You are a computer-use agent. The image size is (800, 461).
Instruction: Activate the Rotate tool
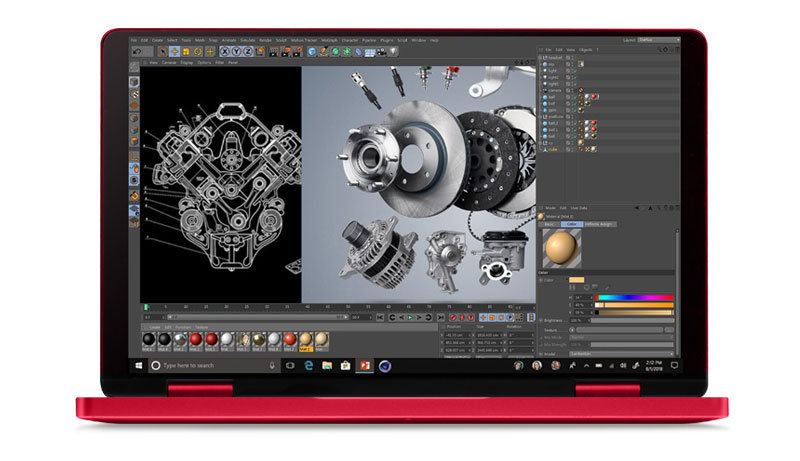click(197, 52)
